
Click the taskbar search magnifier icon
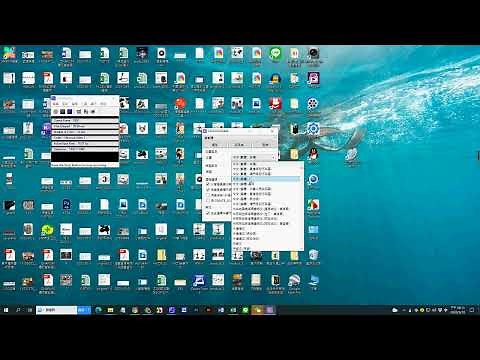click(x=18, y=310)
